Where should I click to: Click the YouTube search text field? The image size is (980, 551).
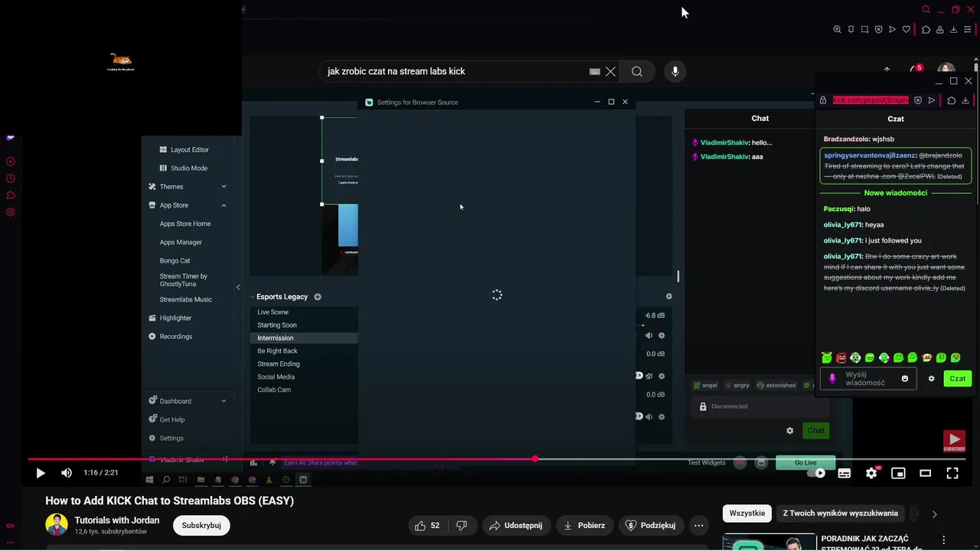pyautogui.click(x=455, y=71)
